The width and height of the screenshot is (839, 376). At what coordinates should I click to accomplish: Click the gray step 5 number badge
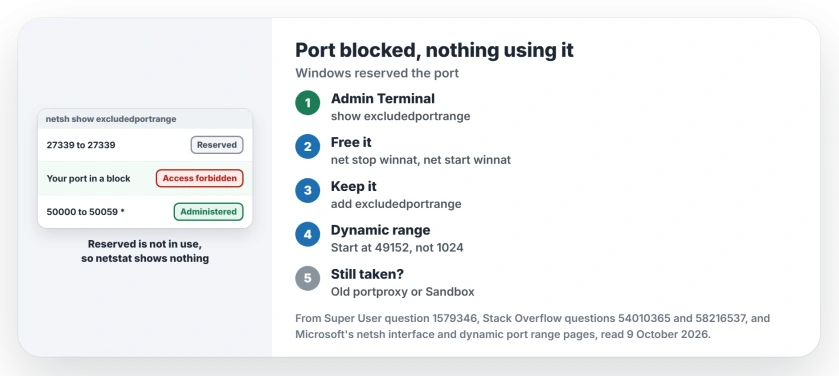tap(308, 278)
